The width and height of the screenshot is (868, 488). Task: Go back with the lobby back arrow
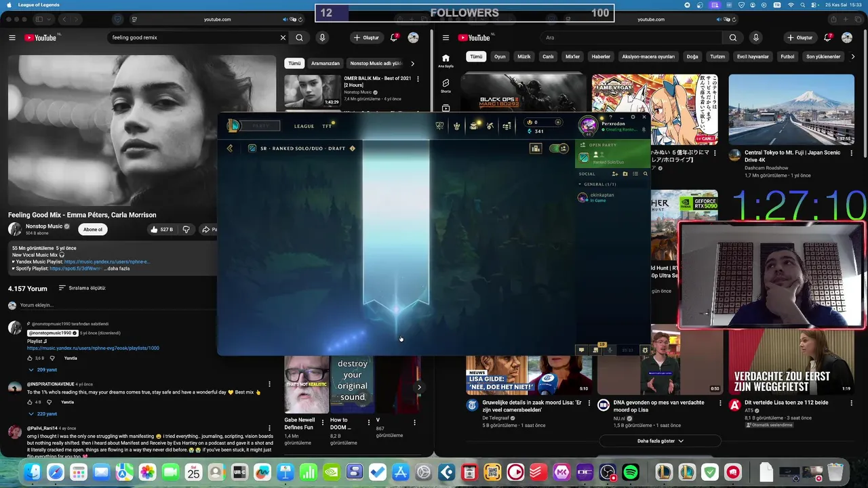click(230, 148)
